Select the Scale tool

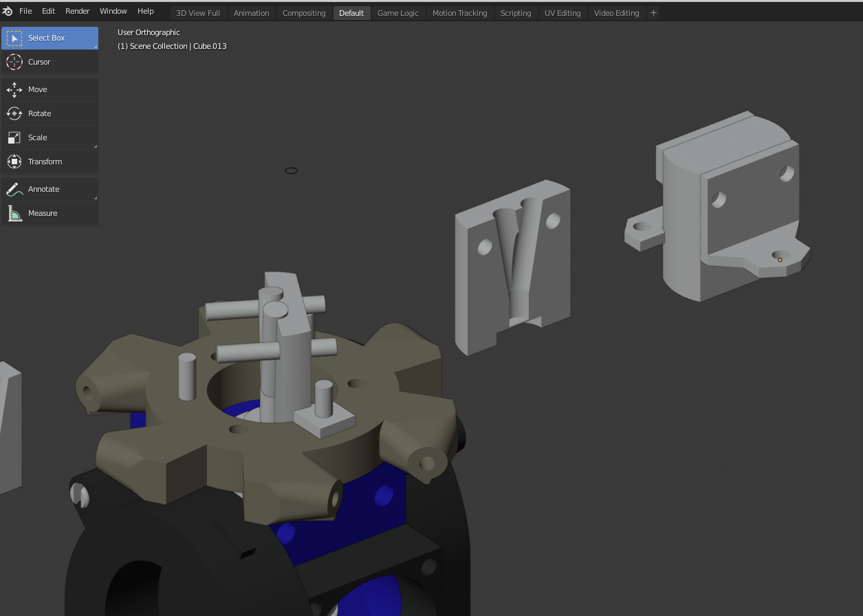[x=49, y=137]
